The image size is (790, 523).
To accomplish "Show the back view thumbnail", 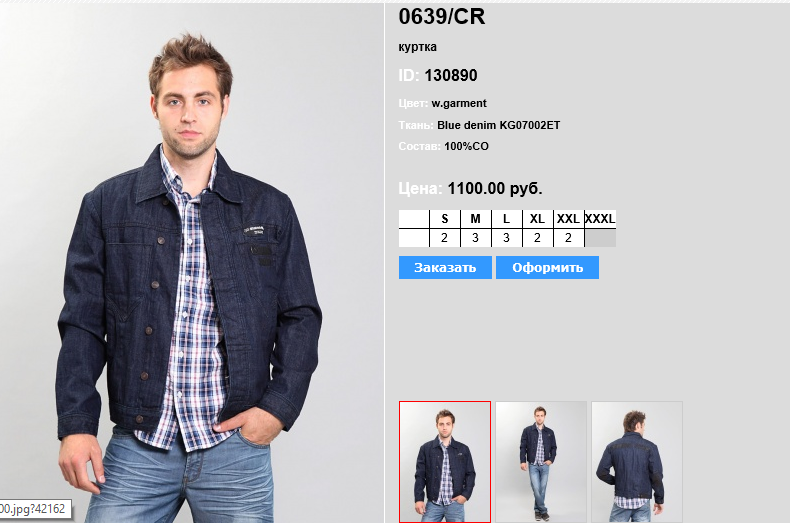I will pos(637,462).
